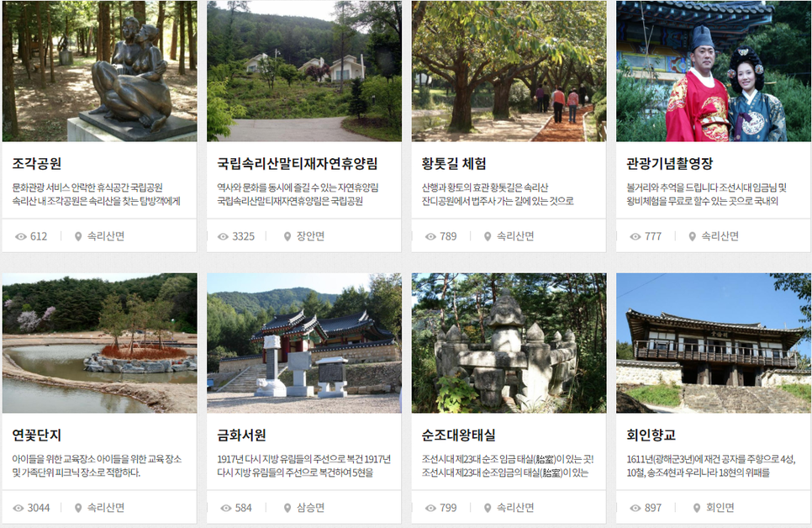Click the eye icon next to 799 views
The image size is (812, 528).
point(430,508)
